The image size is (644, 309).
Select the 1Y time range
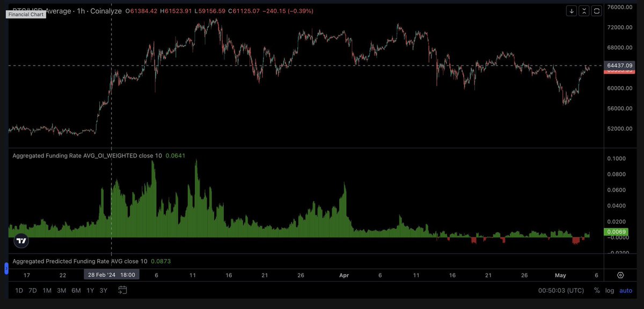click(90, 291)
